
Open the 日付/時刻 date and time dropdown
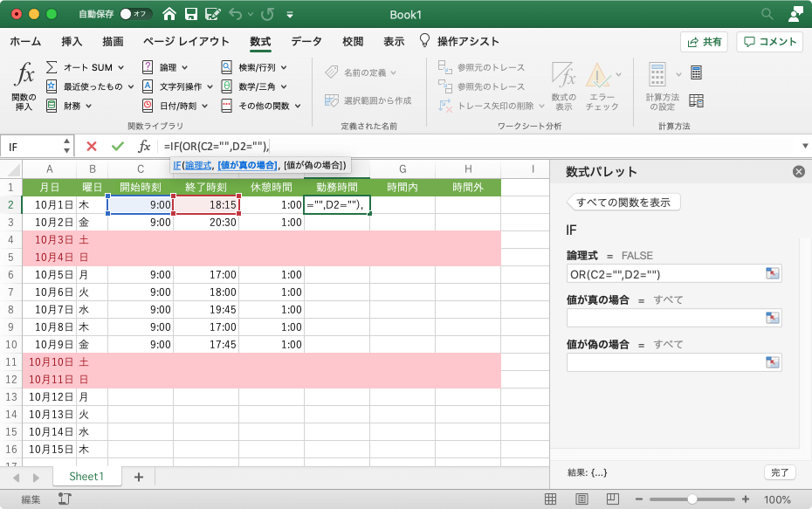(175, 106)
